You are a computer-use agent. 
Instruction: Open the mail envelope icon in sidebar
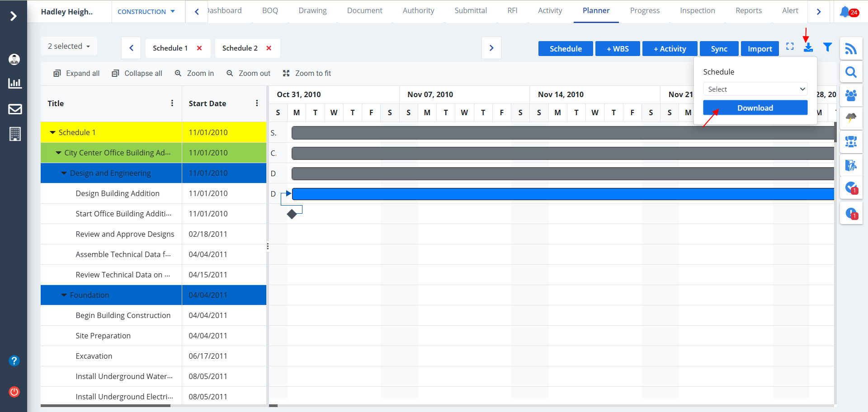coord(15,109)
